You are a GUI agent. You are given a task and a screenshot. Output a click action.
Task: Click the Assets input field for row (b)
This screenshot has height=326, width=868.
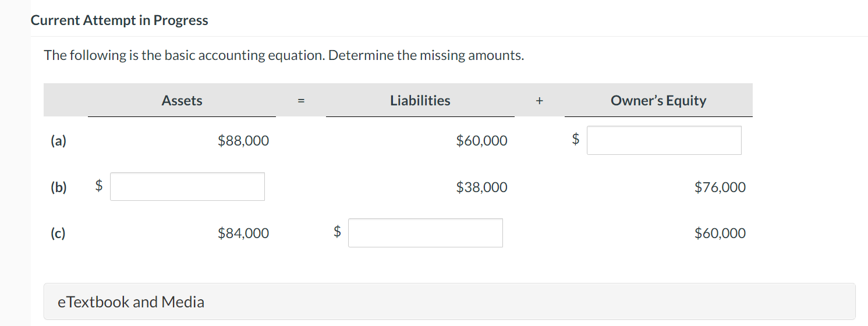click(187, 187)
